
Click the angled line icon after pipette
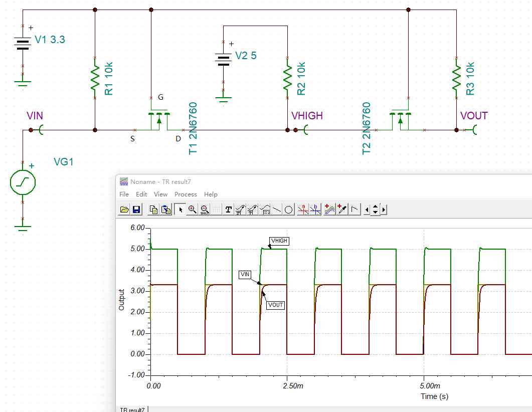[x=354, y=210]
